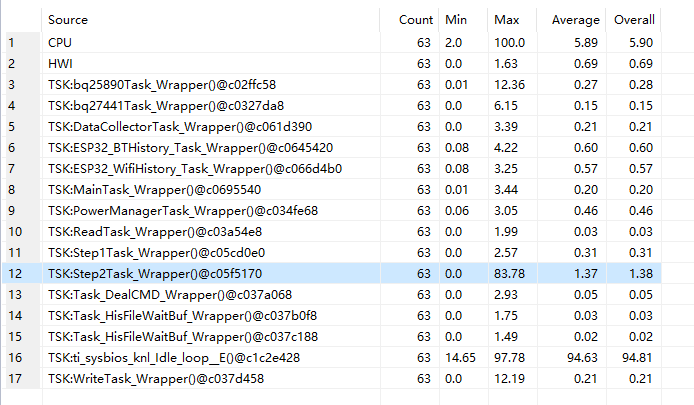694x405 pixels.
Task: Click DataCollectorTask Max value 3.39
Action: pos(506,127)
